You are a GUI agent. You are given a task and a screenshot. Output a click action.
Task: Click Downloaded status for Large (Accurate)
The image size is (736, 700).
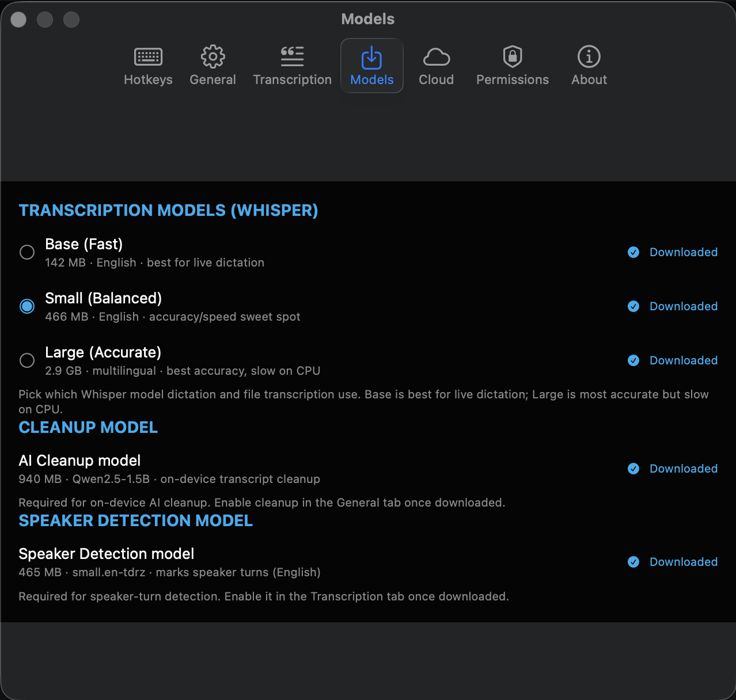pos(684,360)
